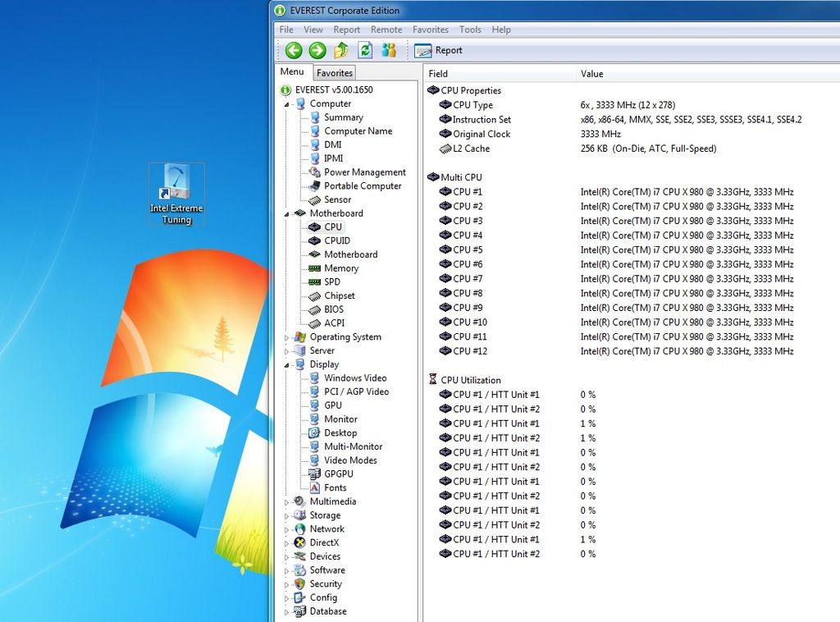Select the Summary tree item
The image size is (840, 622).
pos(344,117)
